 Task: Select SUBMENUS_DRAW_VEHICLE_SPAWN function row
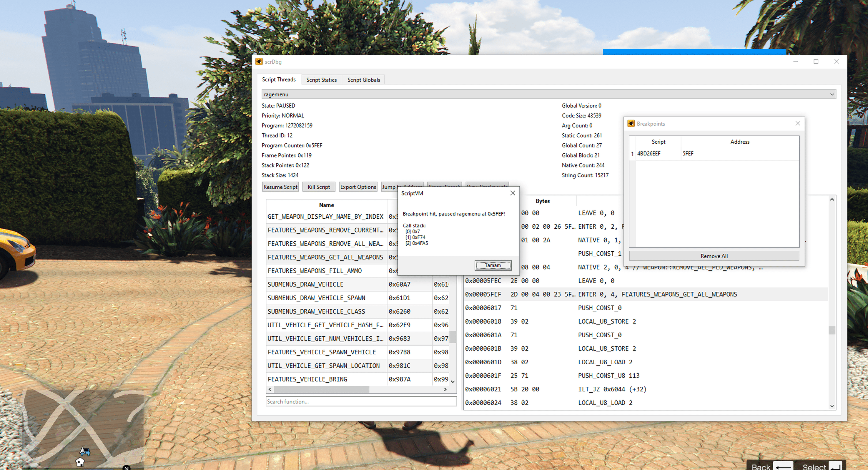pyautogui.click(x=316, y=298)
